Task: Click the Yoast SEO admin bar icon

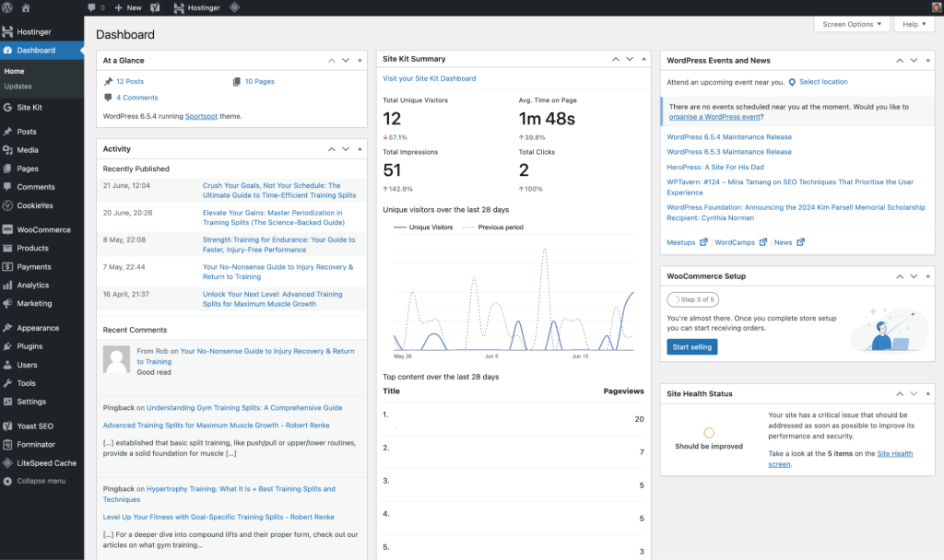Action: 155,6
